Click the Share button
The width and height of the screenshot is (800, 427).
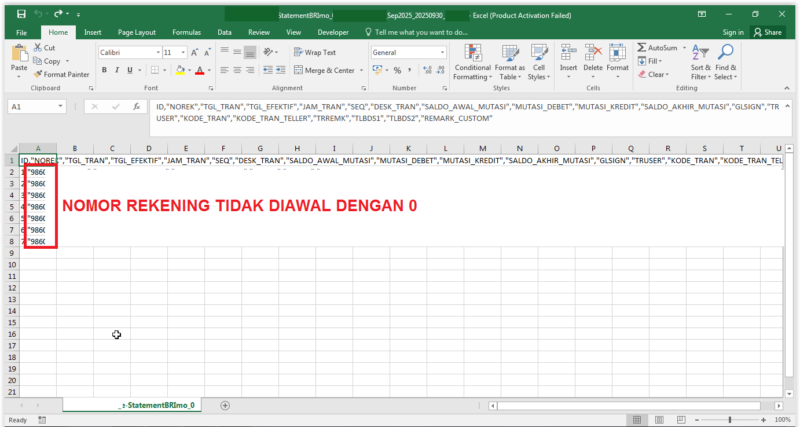tap(768, 32)
